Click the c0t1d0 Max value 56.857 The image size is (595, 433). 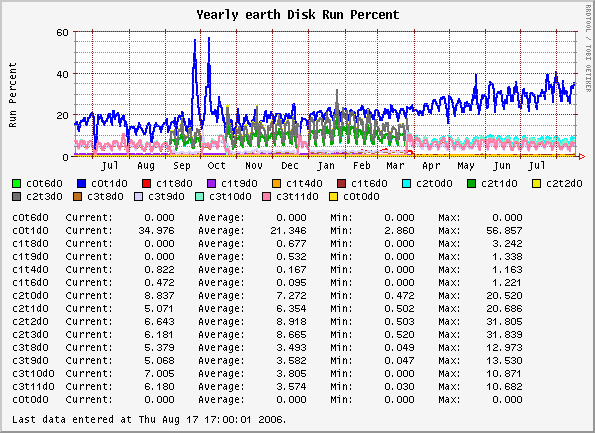[x=504, y=230]
